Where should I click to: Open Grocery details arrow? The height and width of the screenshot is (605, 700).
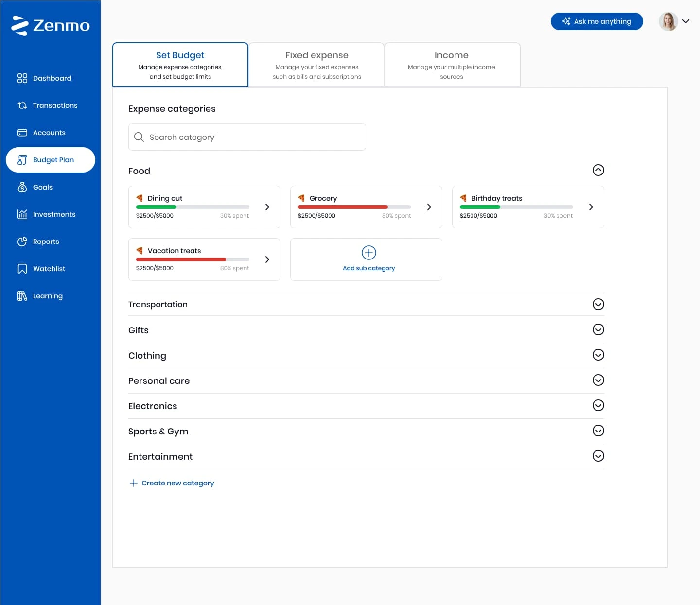click(429, 207)
